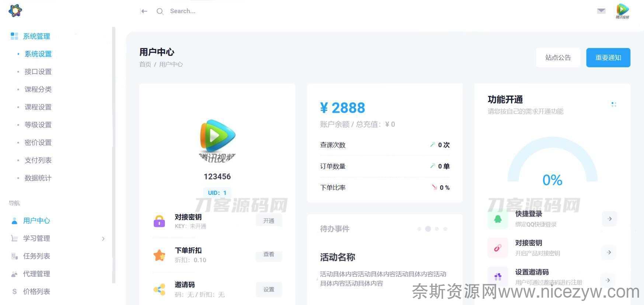
Task: Click the search magnifier icon
Action: point(160,11)
